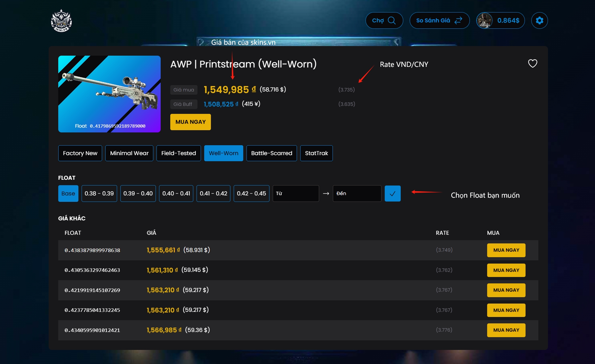Switch to Field-Tested condition
This screenshot has height=364, width=595.
click(178, 153)
